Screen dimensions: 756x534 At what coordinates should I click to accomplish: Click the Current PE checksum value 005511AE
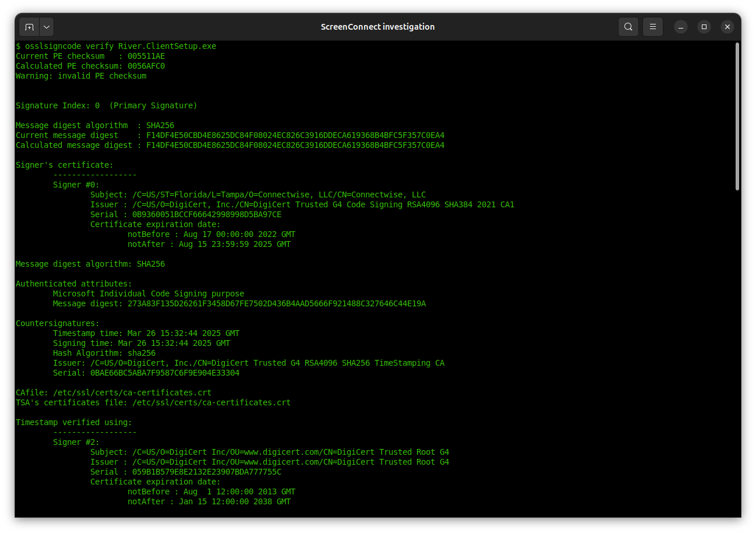146,56
